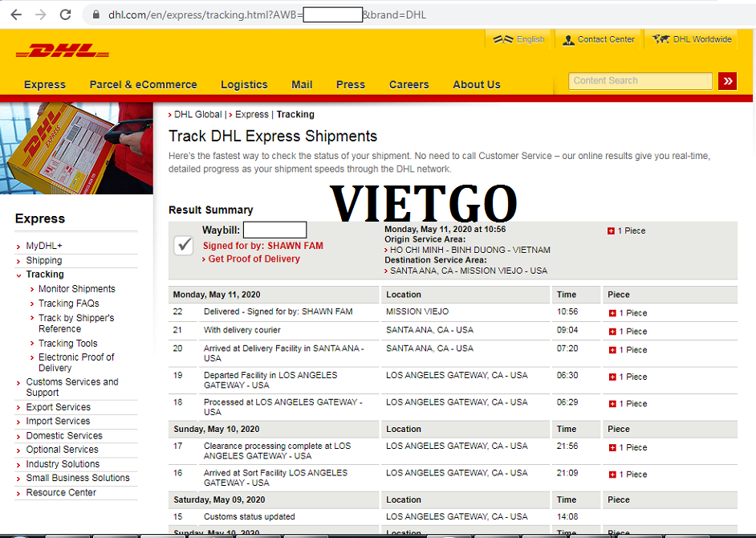Expand pieces in the Result Summary header
Image resolution: width=756 pixels, height=538 pixels.
(x=611, y=231)
